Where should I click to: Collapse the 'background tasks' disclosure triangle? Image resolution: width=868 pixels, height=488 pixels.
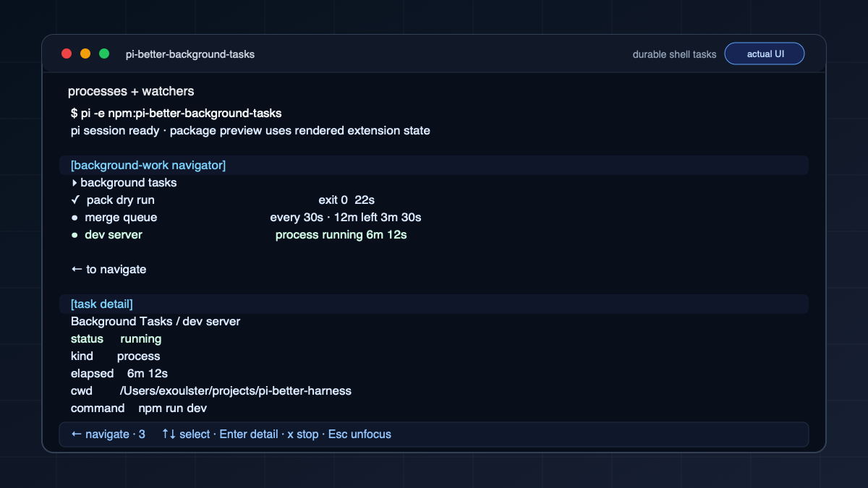75,183
